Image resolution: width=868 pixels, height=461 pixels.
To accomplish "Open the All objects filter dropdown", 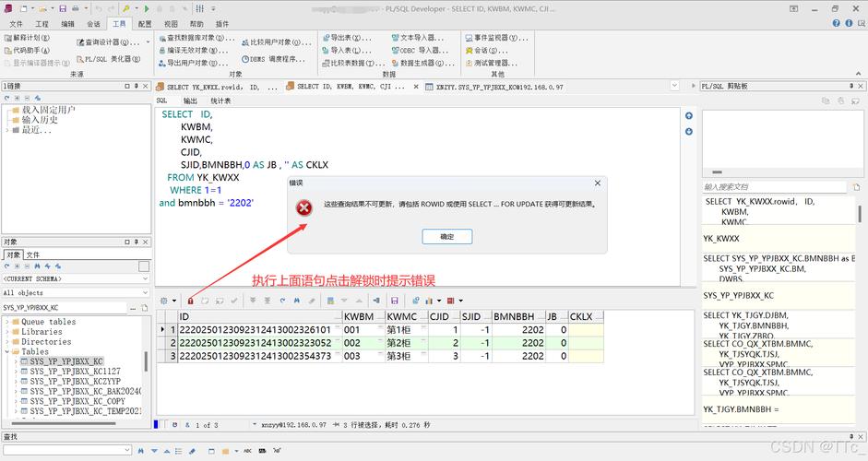I will coord(74,292).
